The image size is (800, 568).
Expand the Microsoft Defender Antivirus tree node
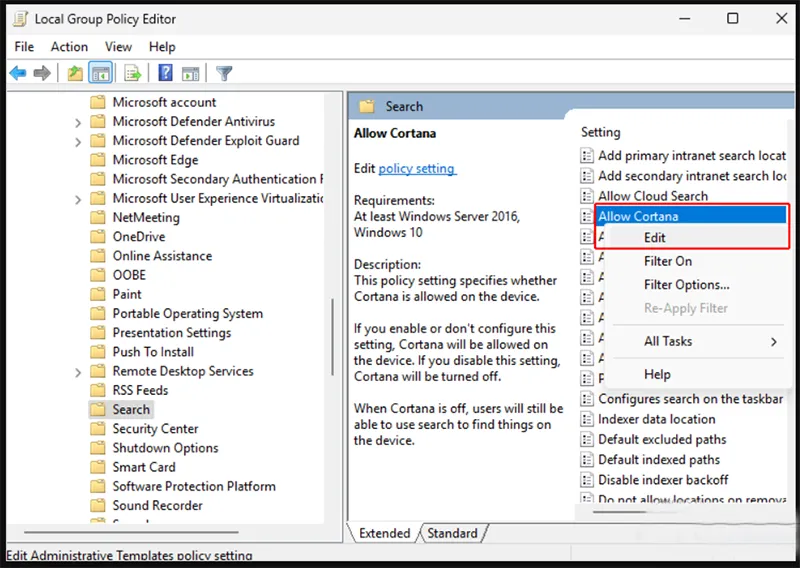tap(78, 122)
